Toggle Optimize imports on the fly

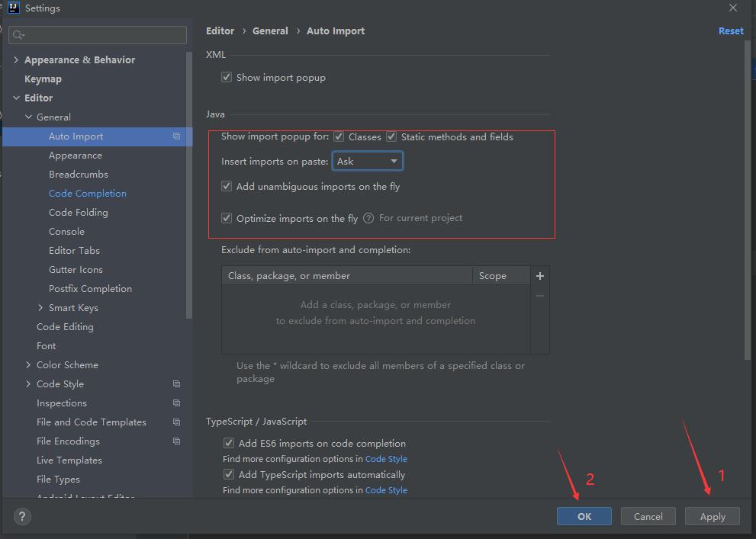pyautogui.click(x=226, y=218)
